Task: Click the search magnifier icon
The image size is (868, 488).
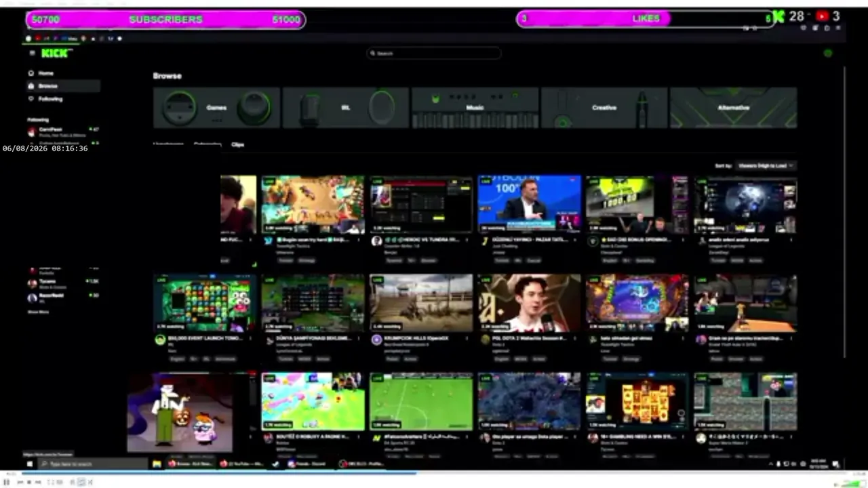Action: [373, 53]
